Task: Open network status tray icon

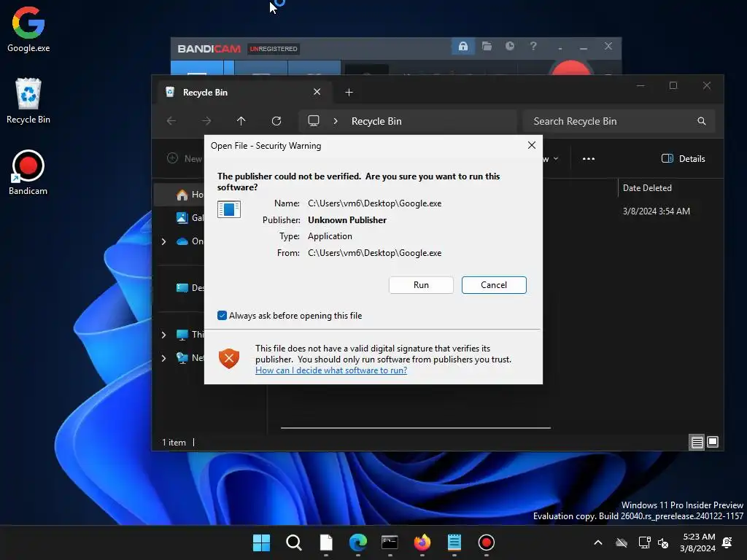Action: click(x=644, y=542)
